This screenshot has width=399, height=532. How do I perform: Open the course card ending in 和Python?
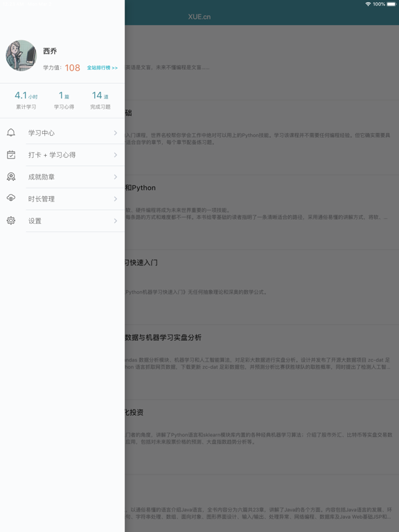(262, 213)
